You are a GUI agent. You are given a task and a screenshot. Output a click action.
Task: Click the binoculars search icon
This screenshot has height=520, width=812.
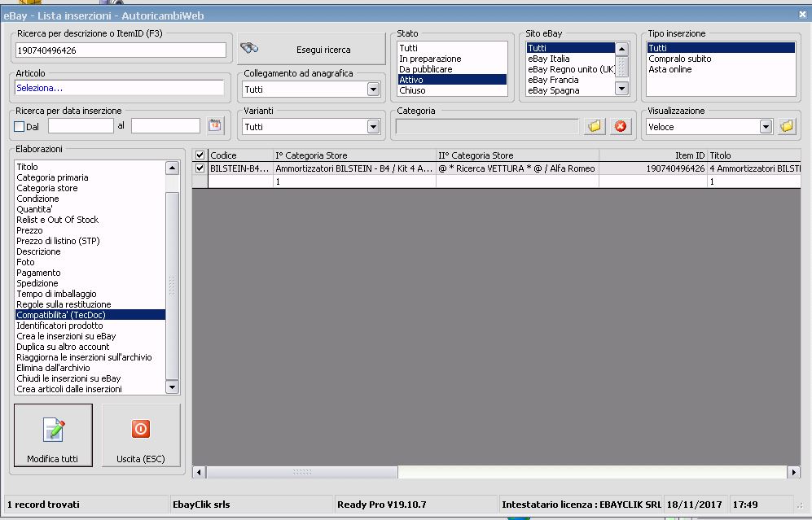click(x=249, y=48)
